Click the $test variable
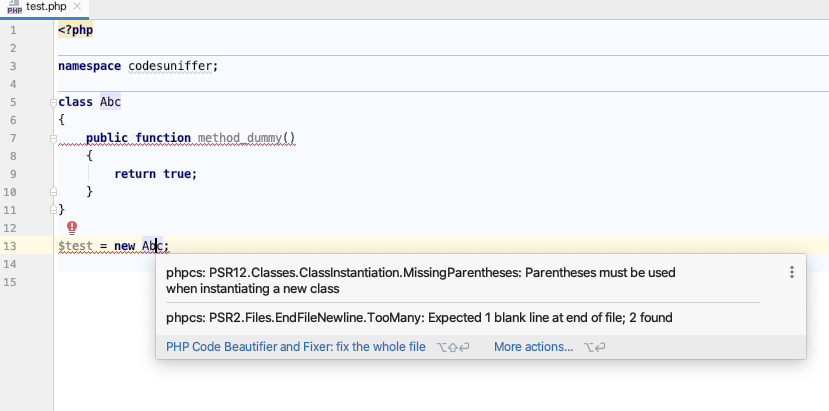This screenshot has height=411, width=829. tap(76, 246)
